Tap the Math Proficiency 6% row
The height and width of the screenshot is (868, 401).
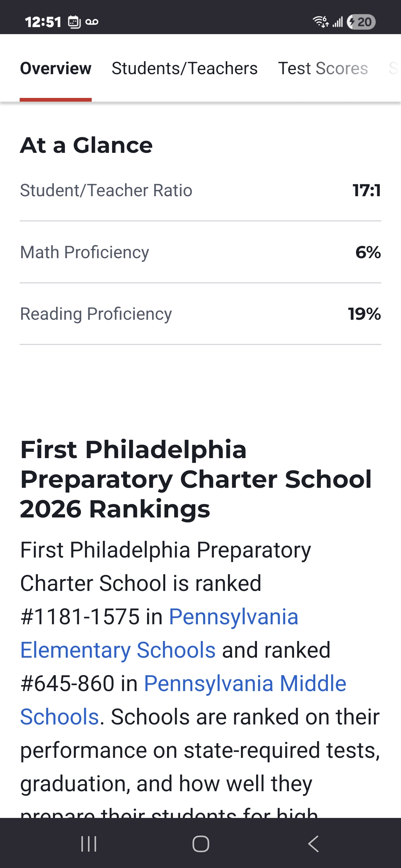tap(200, 252)
